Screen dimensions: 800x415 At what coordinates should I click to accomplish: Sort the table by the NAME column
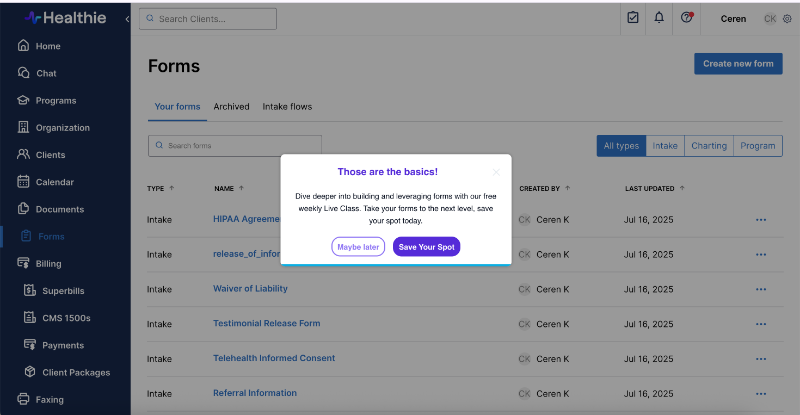coord(229,188)
